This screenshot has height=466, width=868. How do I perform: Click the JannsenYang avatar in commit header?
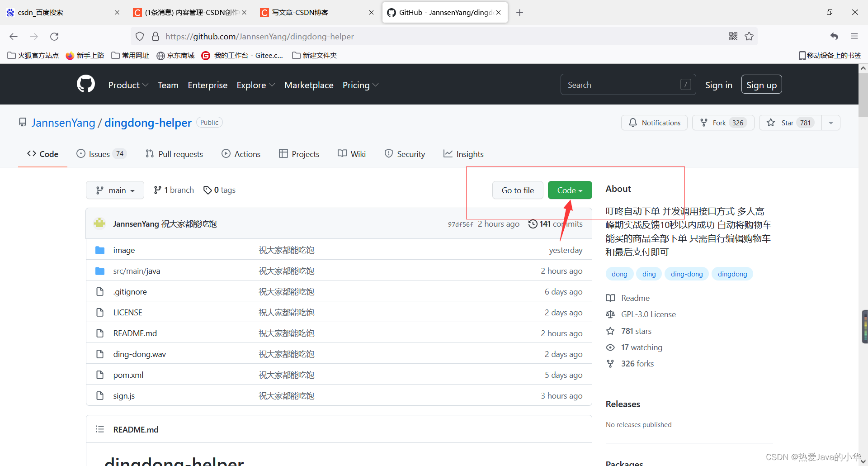99,223
